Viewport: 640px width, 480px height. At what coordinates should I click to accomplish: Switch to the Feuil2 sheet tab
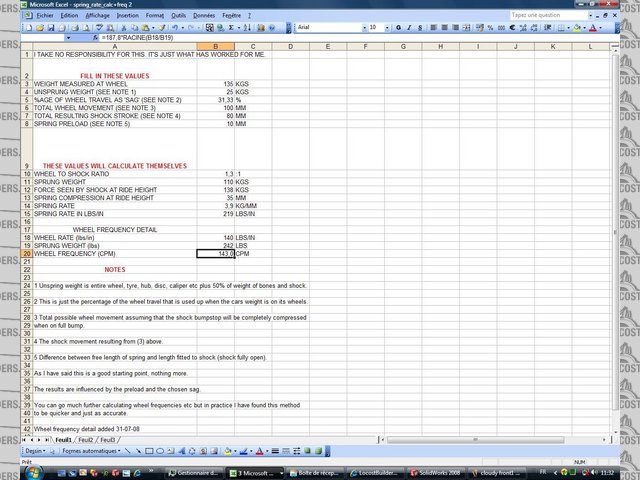click(86, 439)
